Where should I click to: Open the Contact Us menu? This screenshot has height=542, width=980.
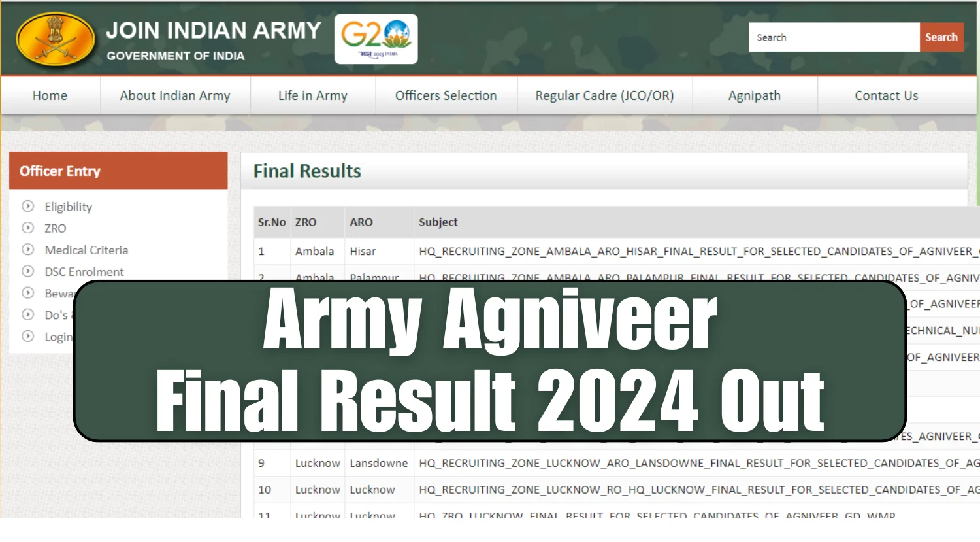(887, 95)
